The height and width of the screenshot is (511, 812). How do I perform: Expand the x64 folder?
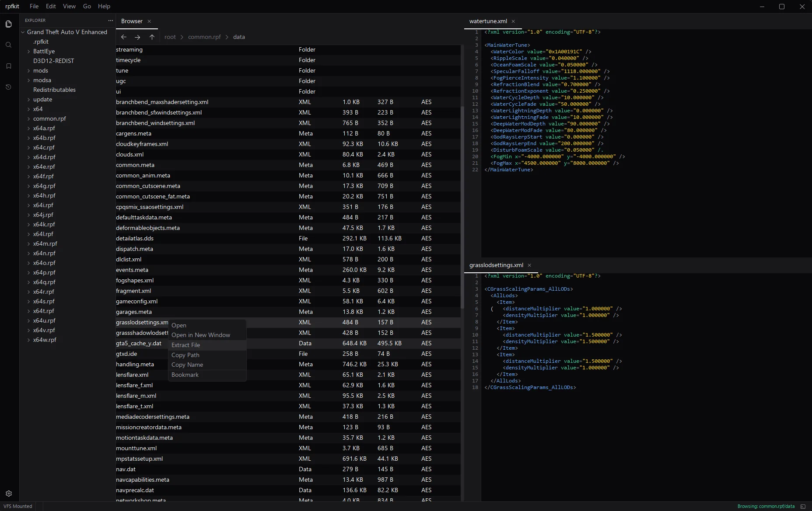[29, 109]
